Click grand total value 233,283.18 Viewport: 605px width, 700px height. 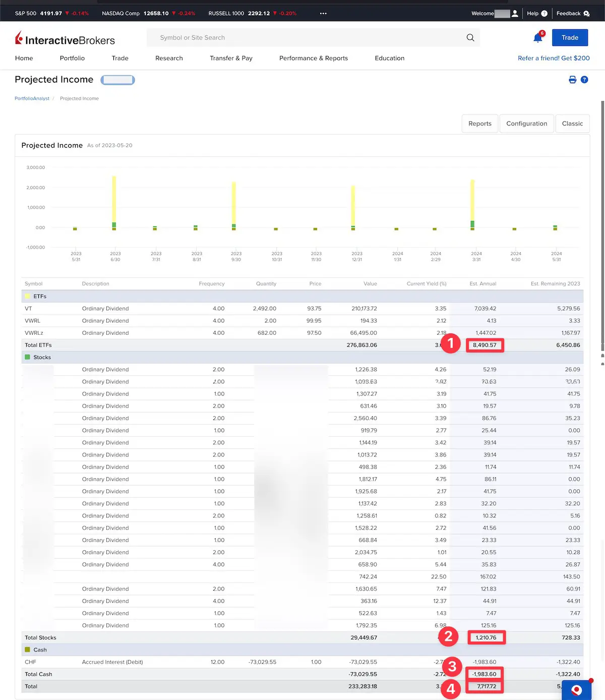[x=362, y=686]
